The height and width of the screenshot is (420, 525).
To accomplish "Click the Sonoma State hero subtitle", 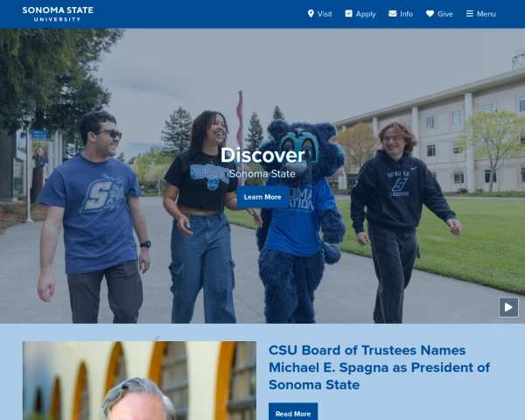I will pyautogui.click(x=262, y=174).
